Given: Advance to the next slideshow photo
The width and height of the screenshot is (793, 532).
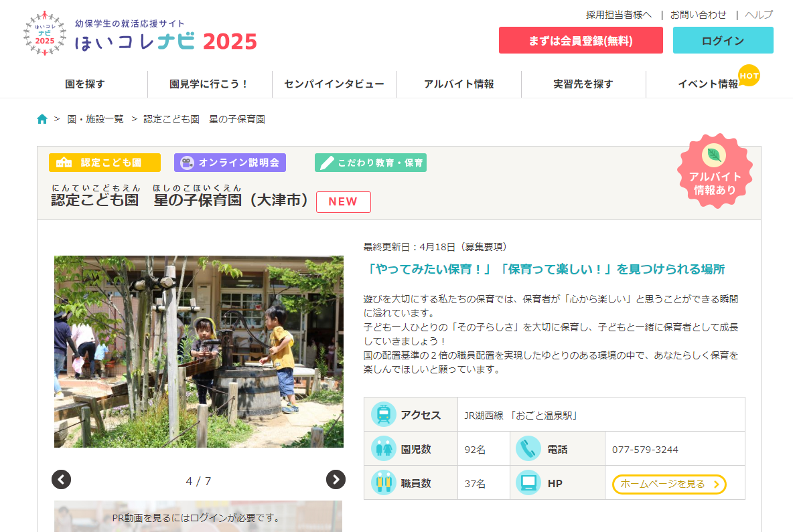Looking at the screenshot, I should [336, 479].
